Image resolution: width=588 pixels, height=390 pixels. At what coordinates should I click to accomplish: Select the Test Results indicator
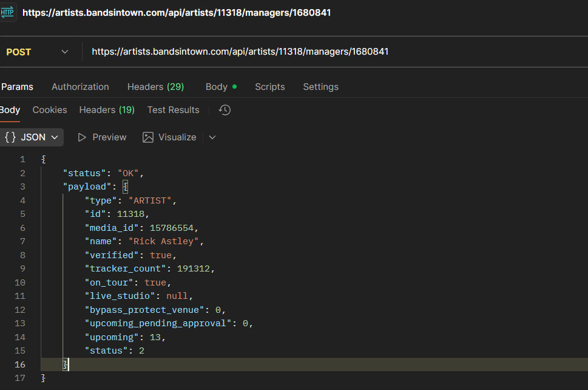[173, 110]
